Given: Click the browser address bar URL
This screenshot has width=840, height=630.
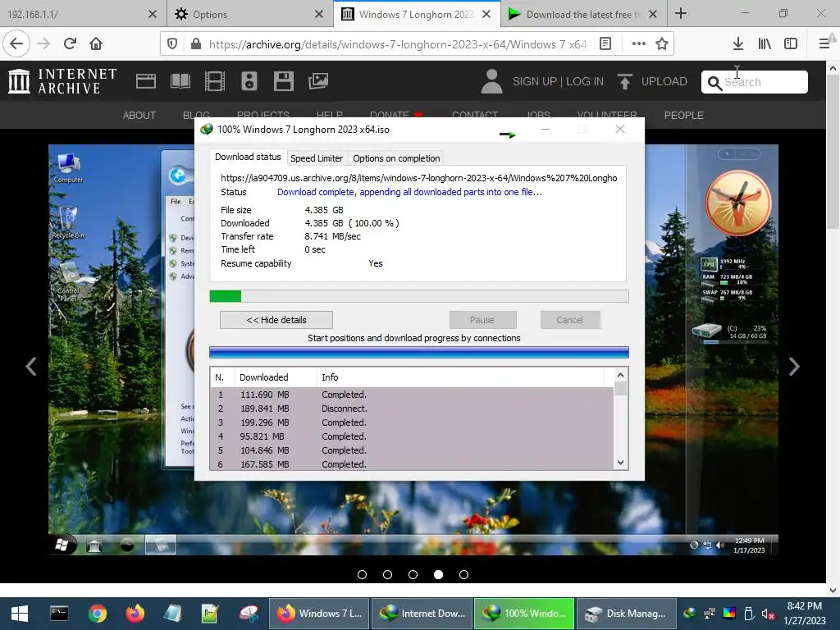Looking at the screenshot, I should point(398,44).
